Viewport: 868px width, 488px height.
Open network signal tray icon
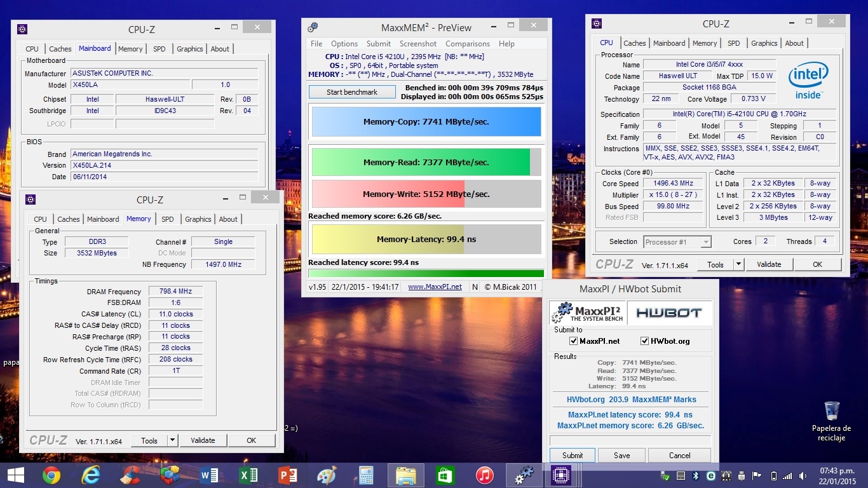click(x=788, y=475)
